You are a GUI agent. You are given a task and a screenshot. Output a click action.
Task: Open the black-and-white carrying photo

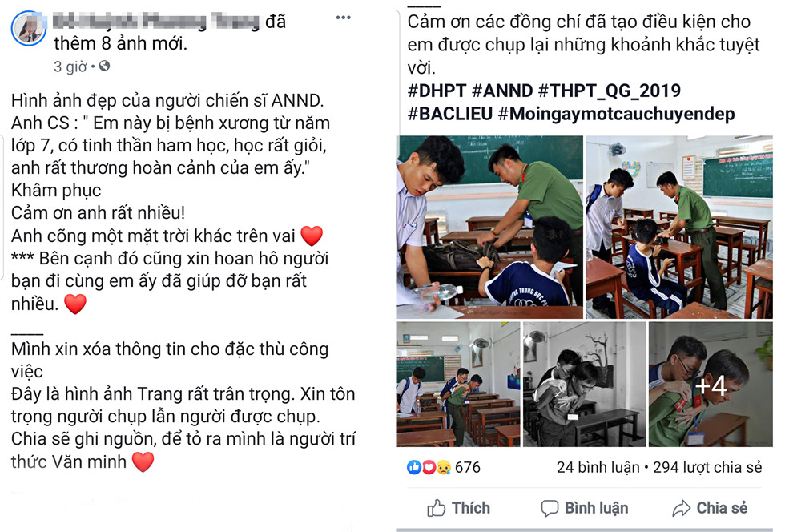[584, 385]
